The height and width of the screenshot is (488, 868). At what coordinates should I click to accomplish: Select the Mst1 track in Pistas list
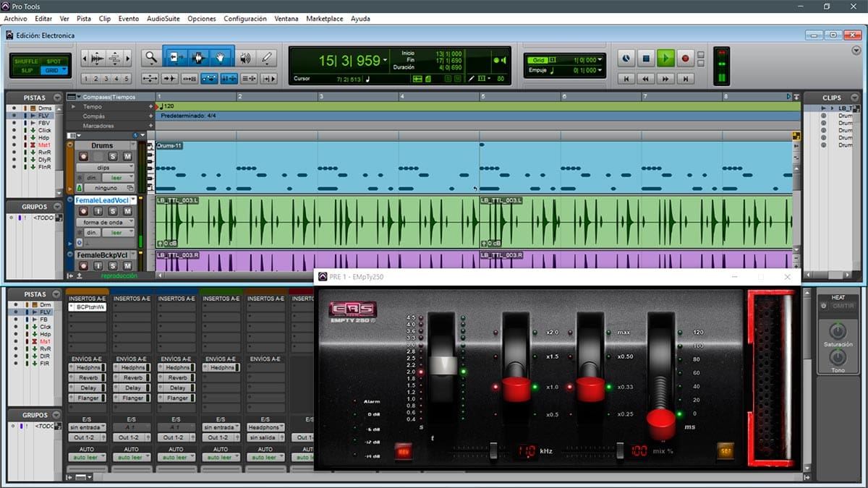click(45, 145)
